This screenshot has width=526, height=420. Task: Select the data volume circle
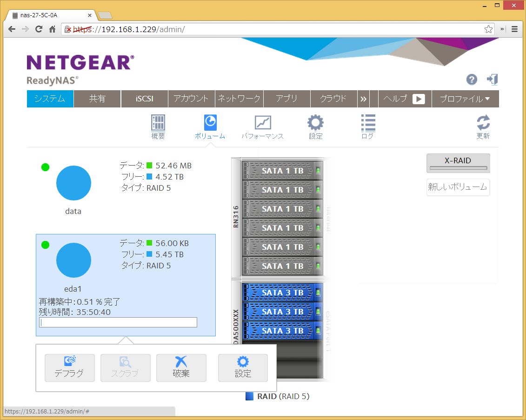tap(73, 183)
